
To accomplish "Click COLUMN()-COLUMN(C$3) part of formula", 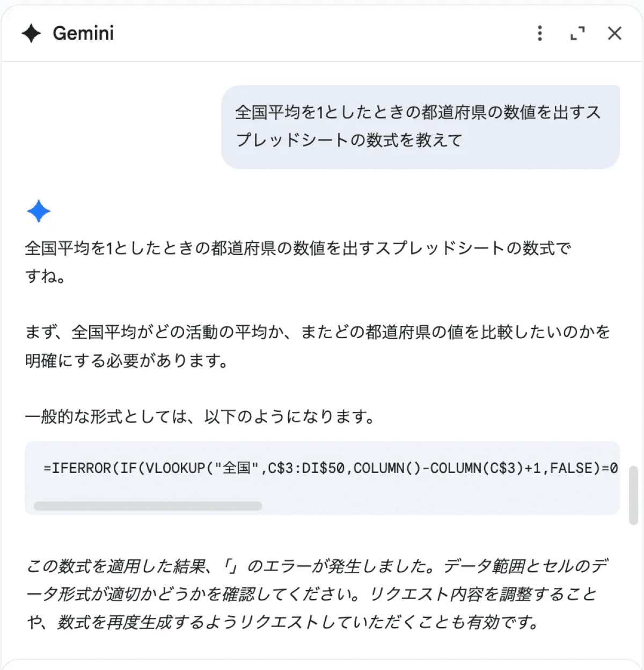I will point(438,468).
